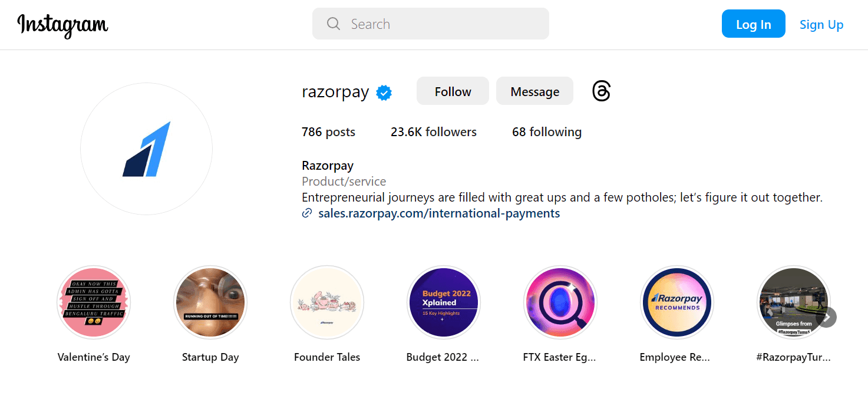View the 68 following list
Screen dimensions: 868x402
click(546, 131)
